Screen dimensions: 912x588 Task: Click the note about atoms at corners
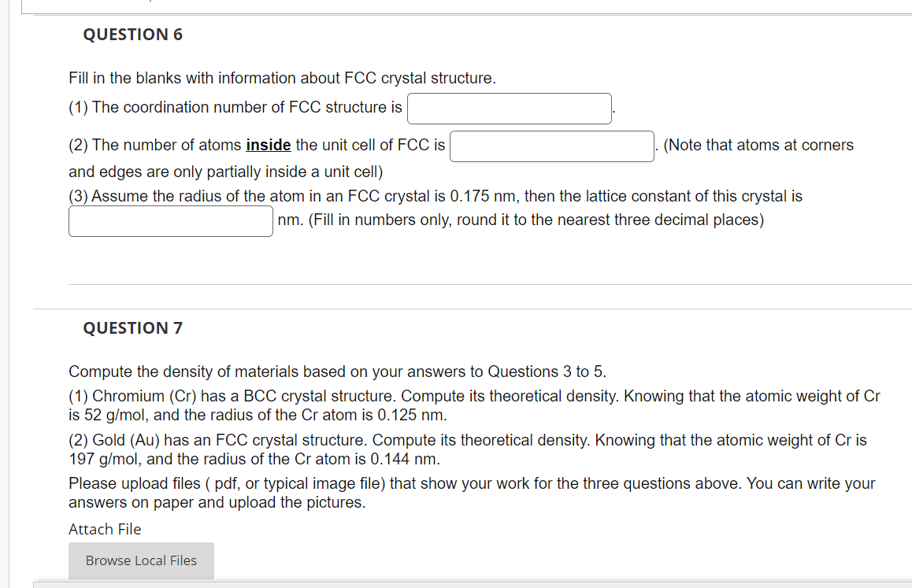756,145
